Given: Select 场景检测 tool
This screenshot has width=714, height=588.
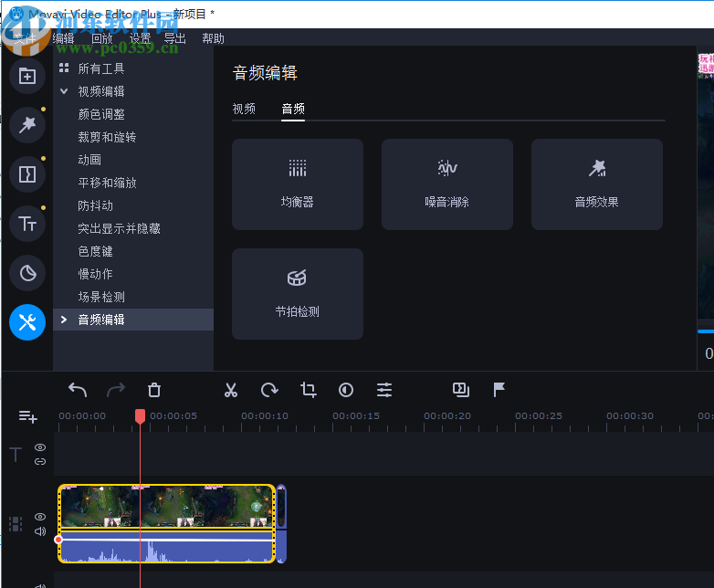Looking at the screenshot, I should pos(101,297).
